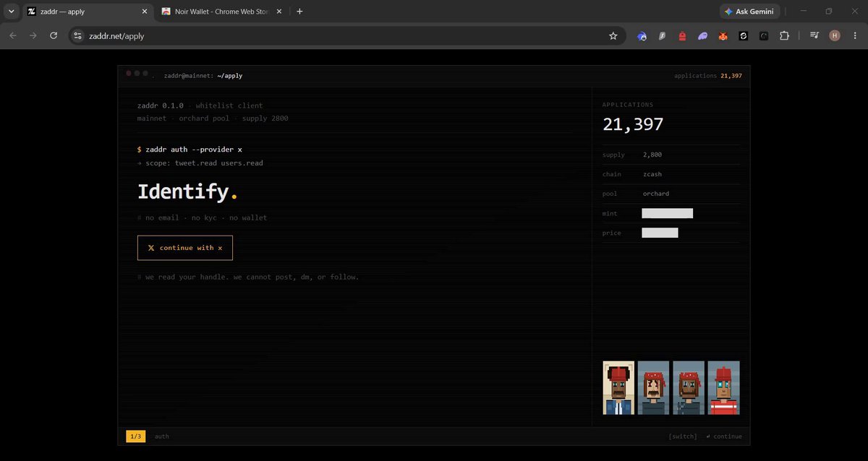Click the redacted mint value box
The image size is (868, 461).
pos(668,213)
